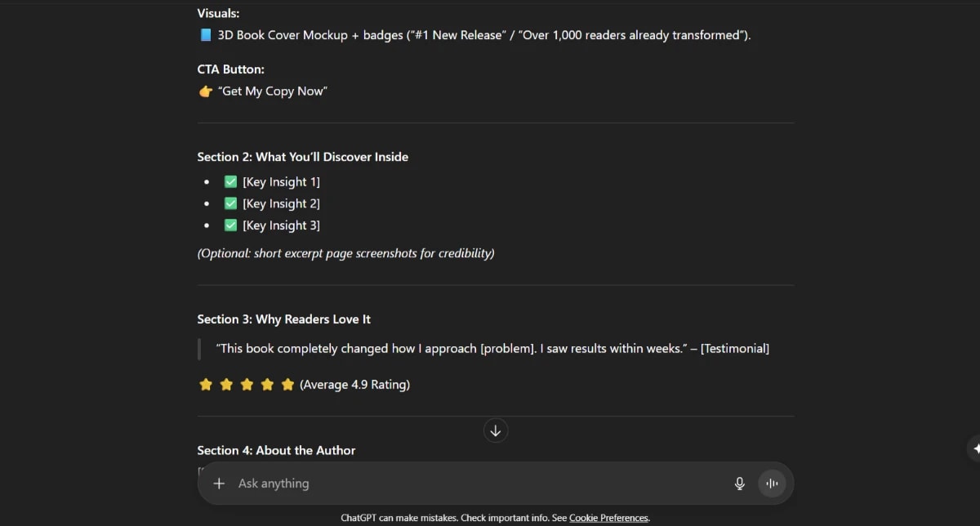Click the last star of the 4.9 rating
Screen dimensions: 980x526
(287, 384)
